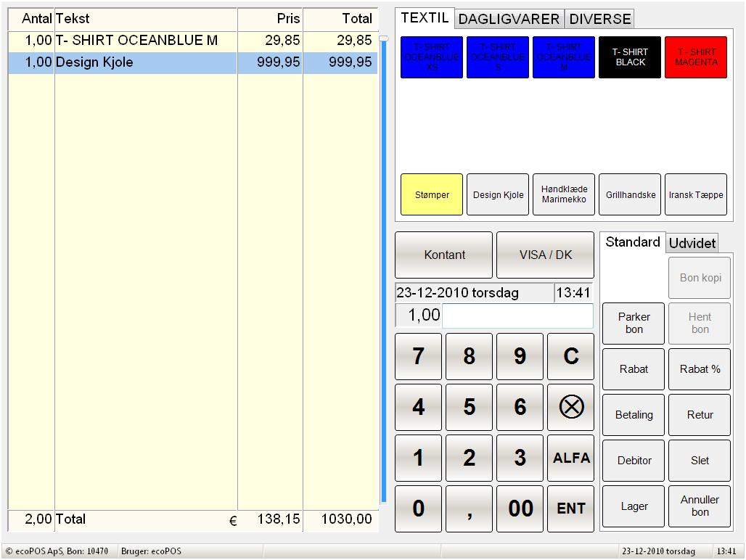Select the black T-SHIRT BLACK product tile
Viewport: 746px width, 560px height.
(x=629, y=57)
